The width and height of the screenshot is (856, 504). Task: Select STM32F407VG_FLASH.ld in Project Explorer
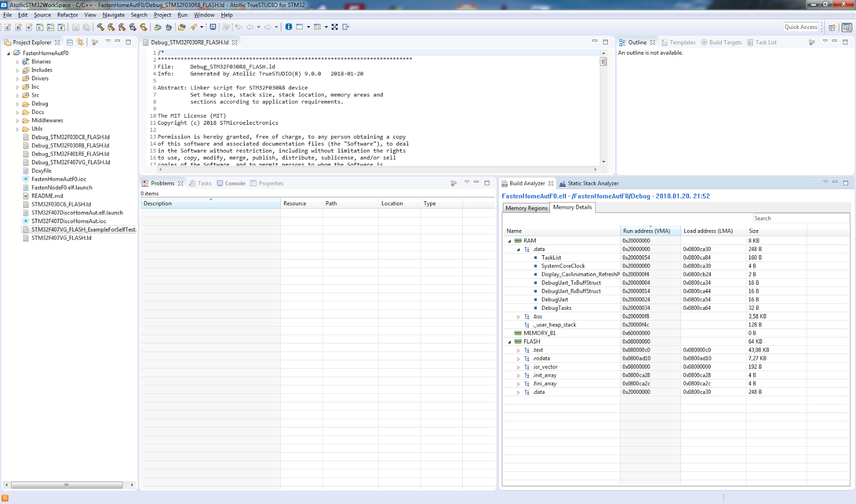tap(61, 238)
